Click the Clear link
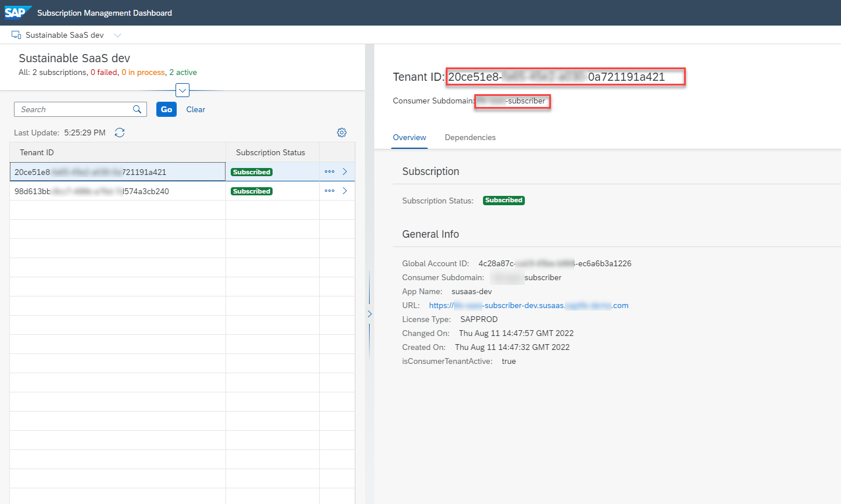The width and height of the screenshot is (841, 504). (196, 109)
